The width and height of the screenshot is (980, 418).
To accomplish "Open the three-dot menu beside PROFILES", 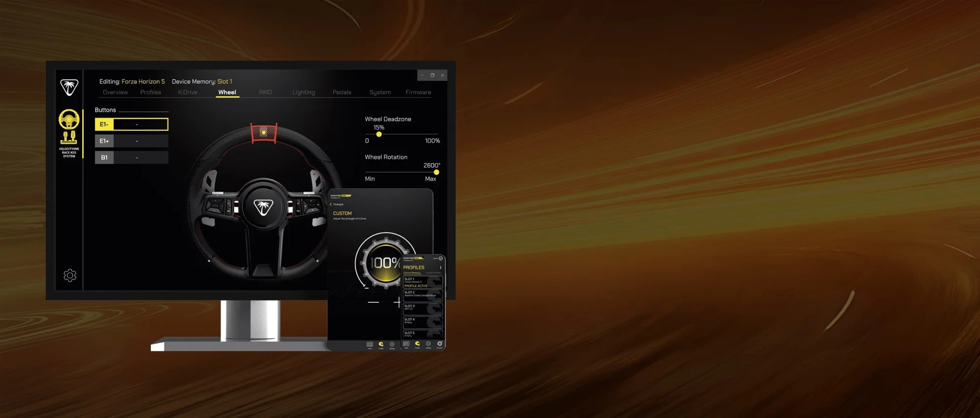I will tap(441, 268).
